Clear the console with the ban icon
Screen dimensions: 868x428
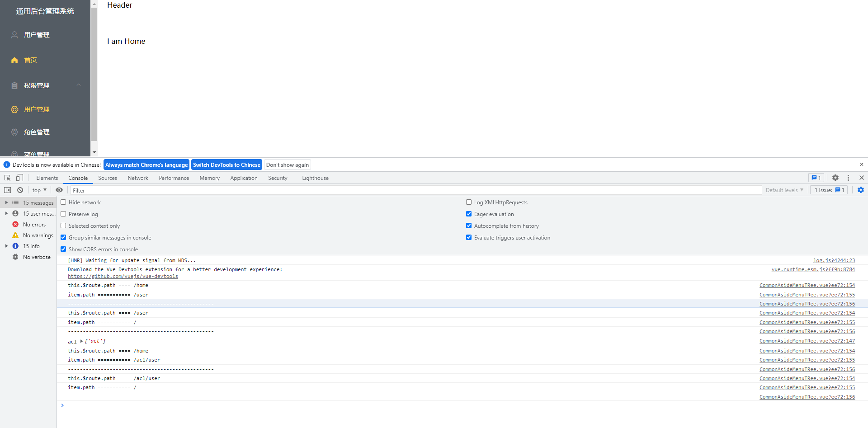[20, 190]
